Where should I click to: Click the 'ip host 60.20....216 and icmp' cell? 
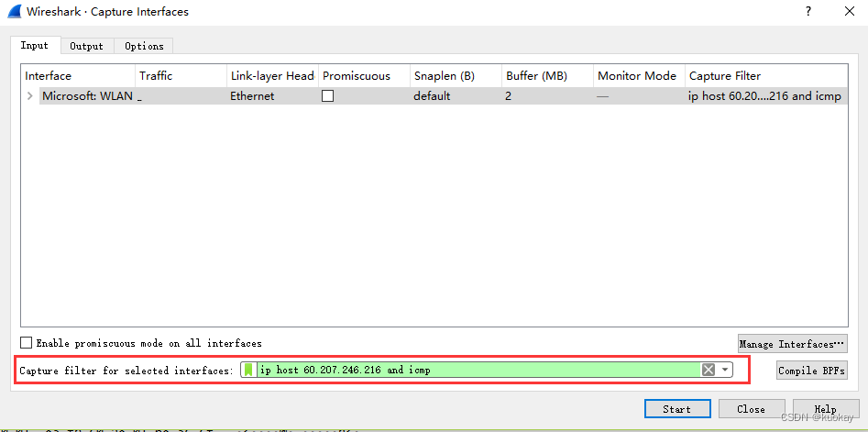click(x=764, y=96)
